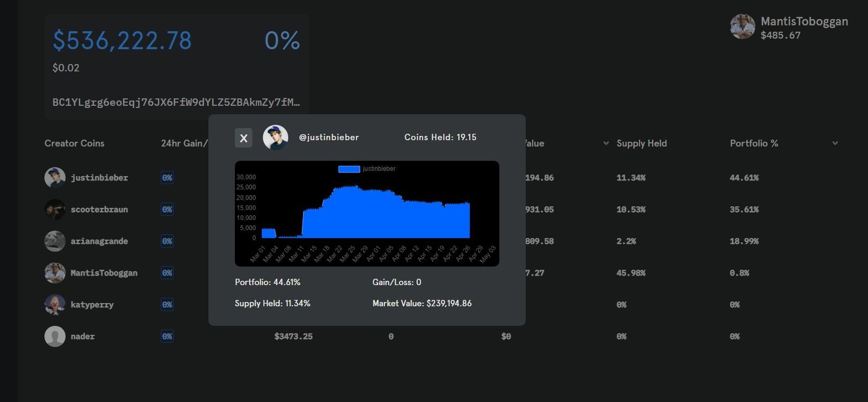868x402 pixels.
Task: Sort by Portfolio % column header
Action: pos(754,143)
